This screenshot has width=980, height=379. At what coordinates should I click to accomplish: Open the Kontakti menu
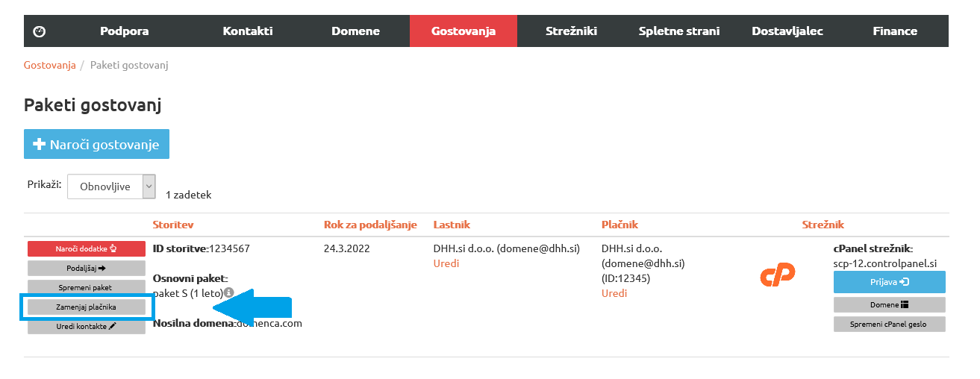coord(248,31)
